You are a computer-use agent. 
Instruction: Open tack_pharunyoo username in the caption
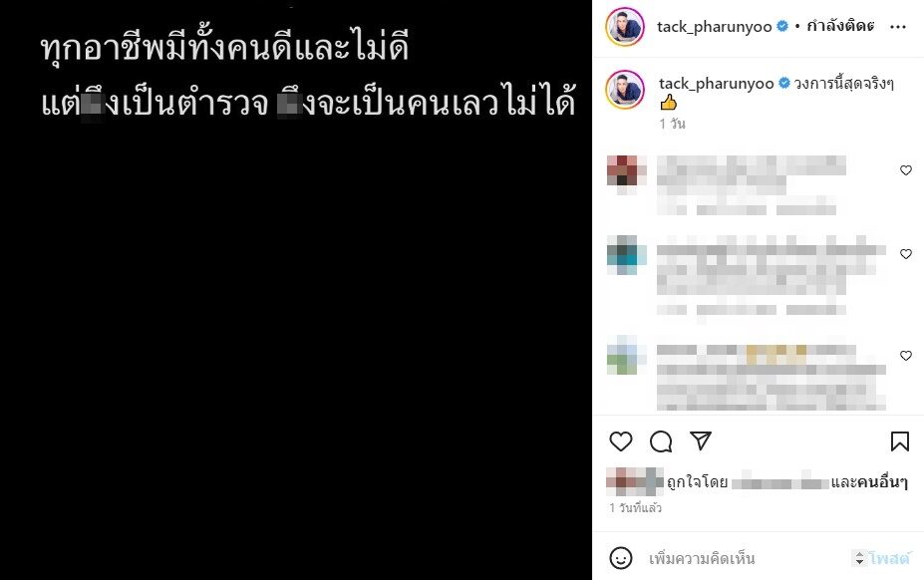point(716,84)
